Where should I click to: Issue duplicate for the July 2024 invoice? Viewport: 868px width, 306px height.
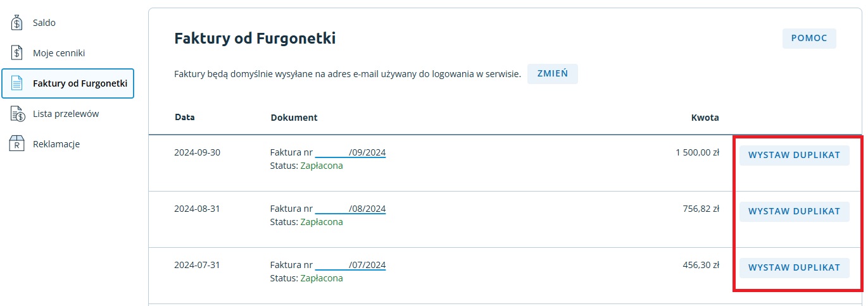pyautogui.click(x=794, y=267)
